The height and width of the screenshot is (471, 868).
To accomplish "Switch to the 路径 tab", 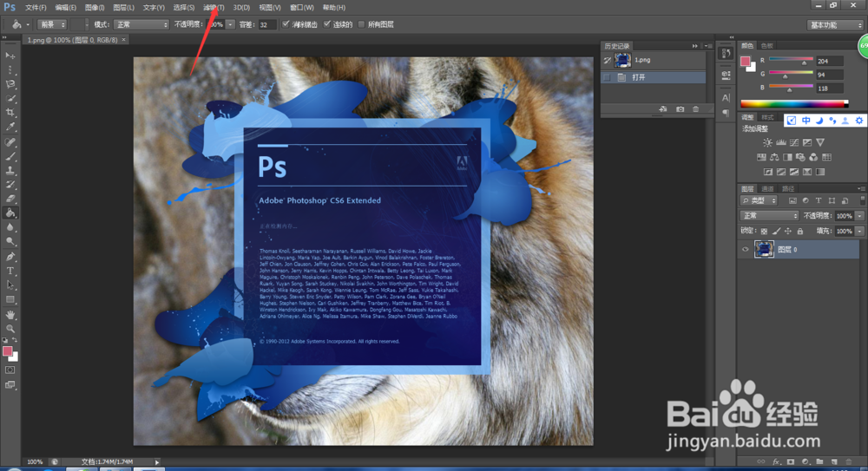I will point(788,189).
